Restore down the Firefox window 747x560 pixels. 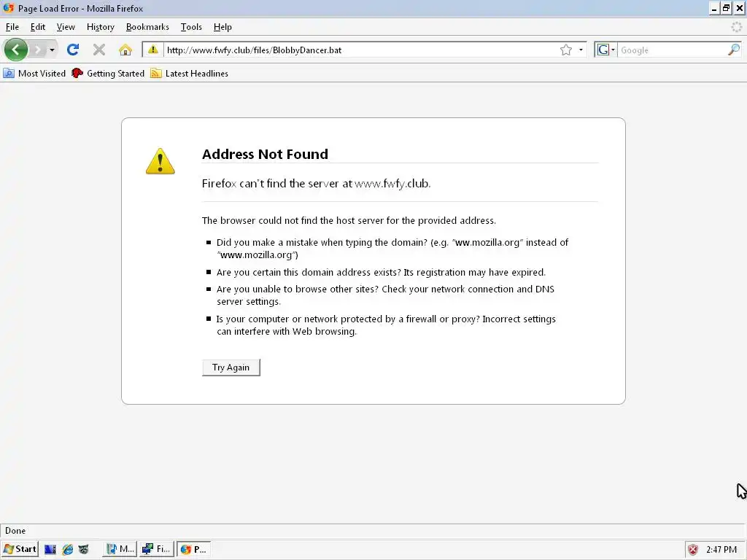(x=727, y=9)
